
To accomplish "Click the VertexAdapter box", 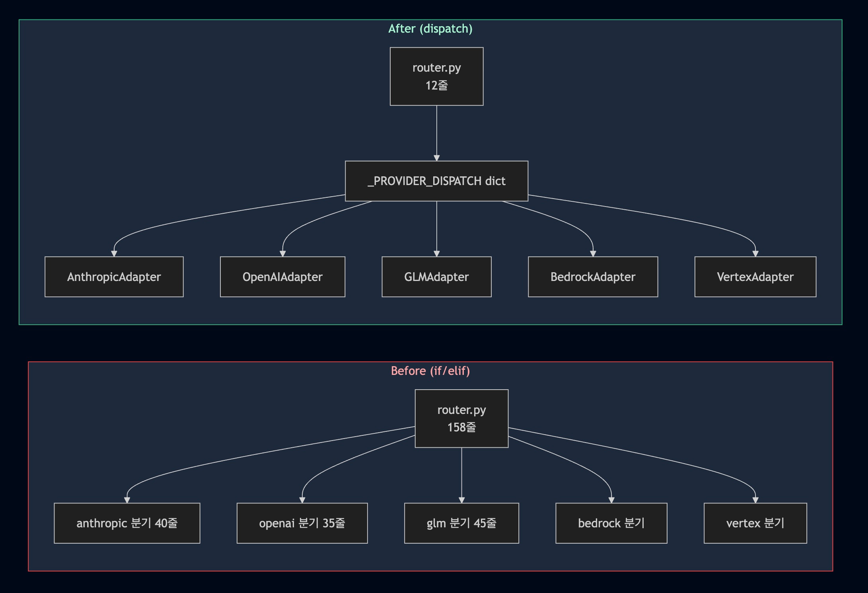I will coord(755,277).
